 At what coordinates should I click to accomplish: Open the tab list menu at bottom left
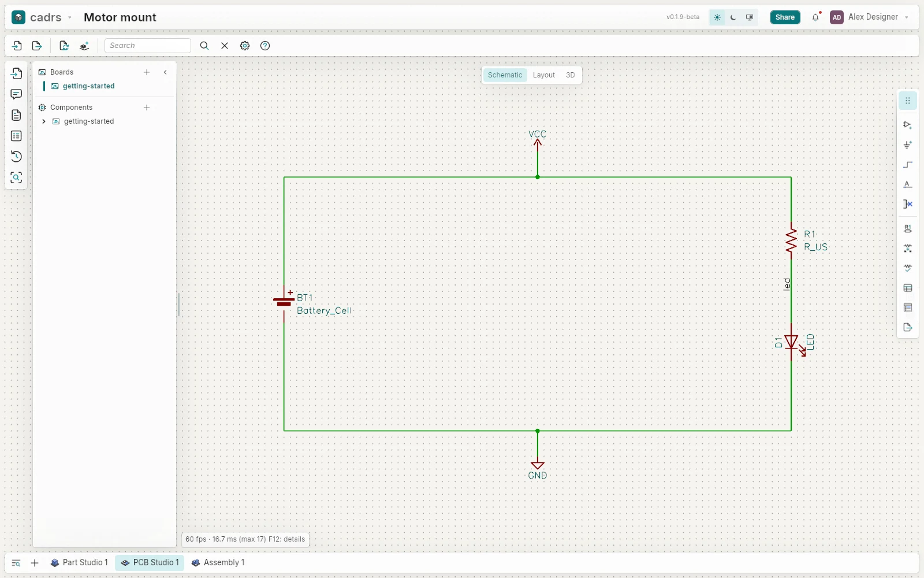[x=16, y=563]
